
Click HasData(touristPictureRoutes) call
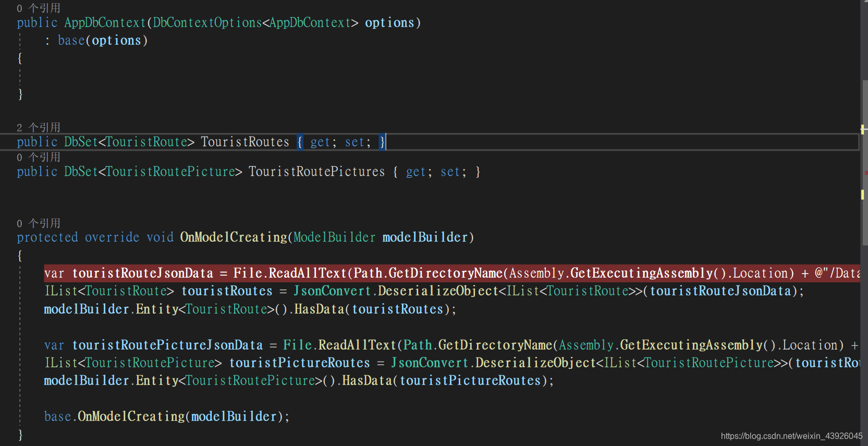coord(445,381)
